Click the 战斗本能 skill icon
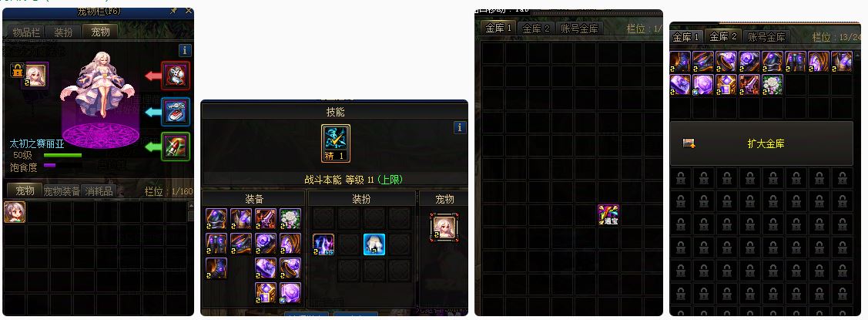 pos(336,143)
